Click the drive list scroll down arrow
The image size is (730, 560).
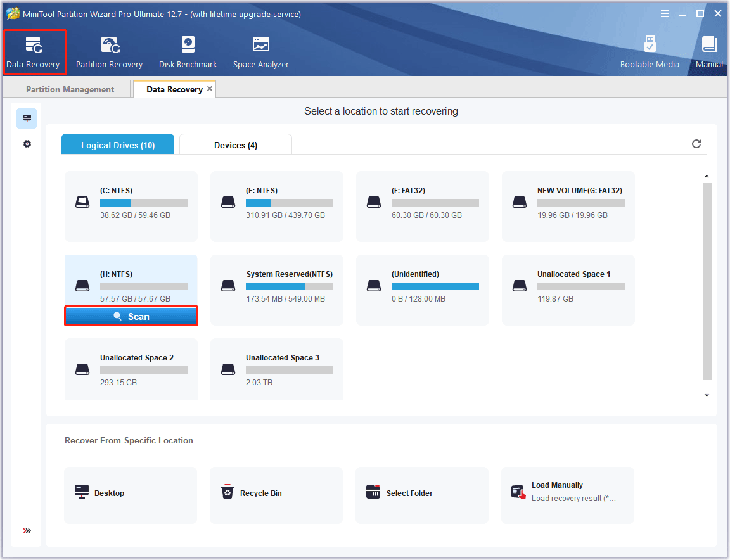coord(707,395)
